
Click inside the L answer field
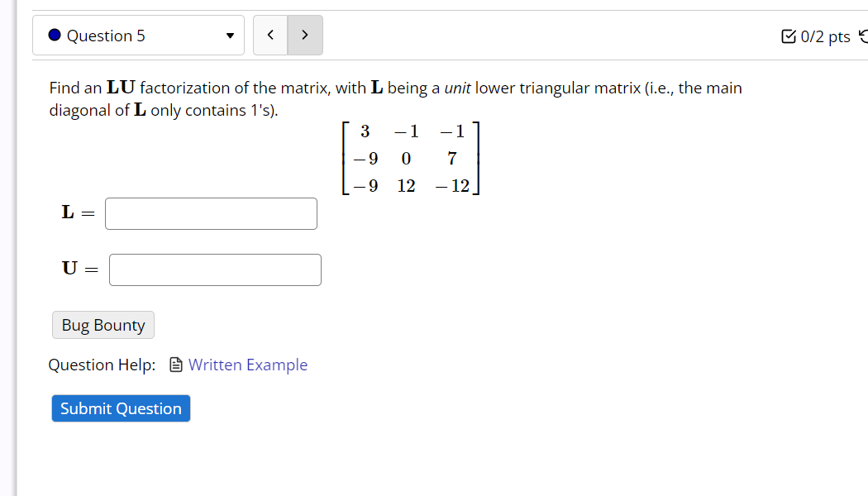pyautogui.click(x=211, y=213)
